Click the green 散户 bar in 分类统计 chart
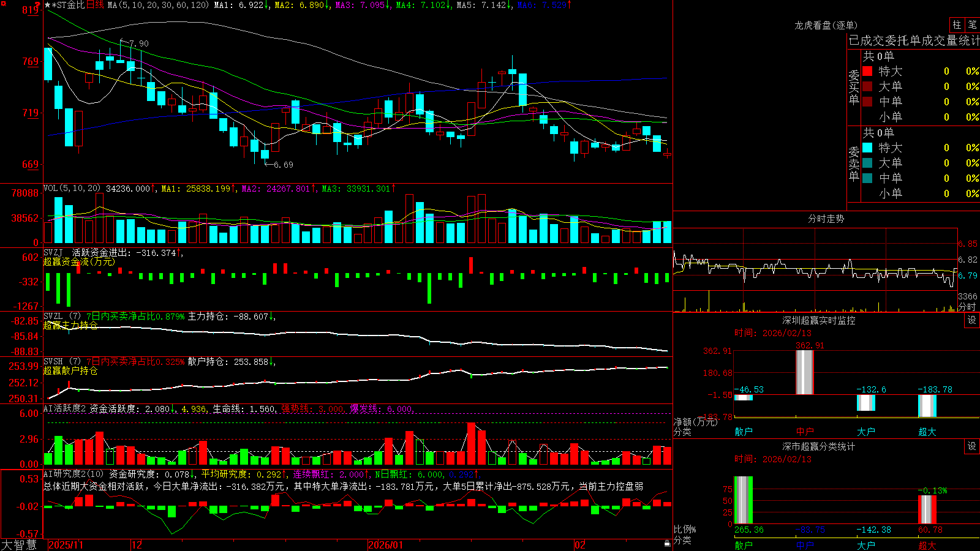 743,500
